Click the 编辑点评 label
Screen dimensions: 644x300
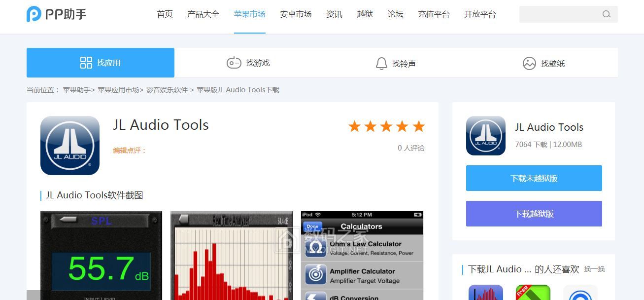coord(130,150)
